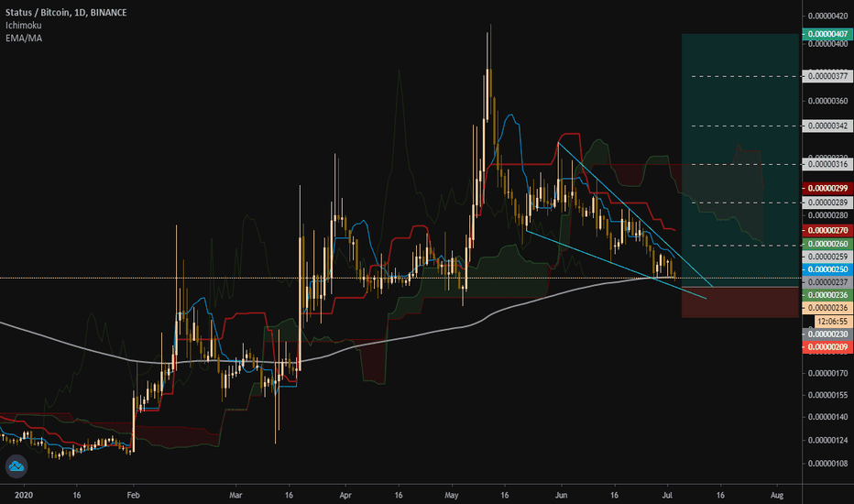Image resolution: width=854 pixels, height=504 pixels.
Task: Click the Mar label on time axis
Action: pyautogui.click(x=235, y=495)
